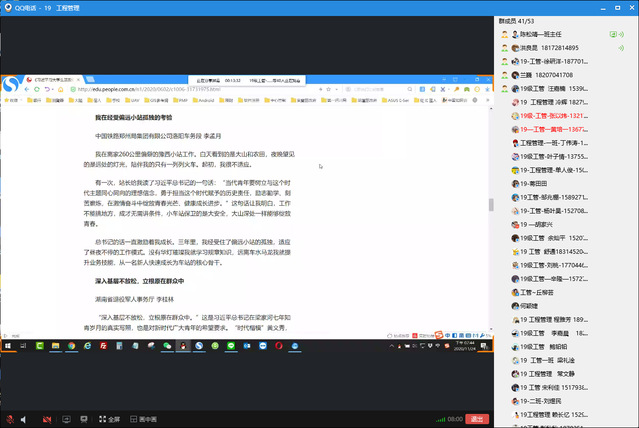Viewport: 639px width, 428px height.
Task: Enable picture-in-picture with 画中画
Action: [x=143, y=419]
